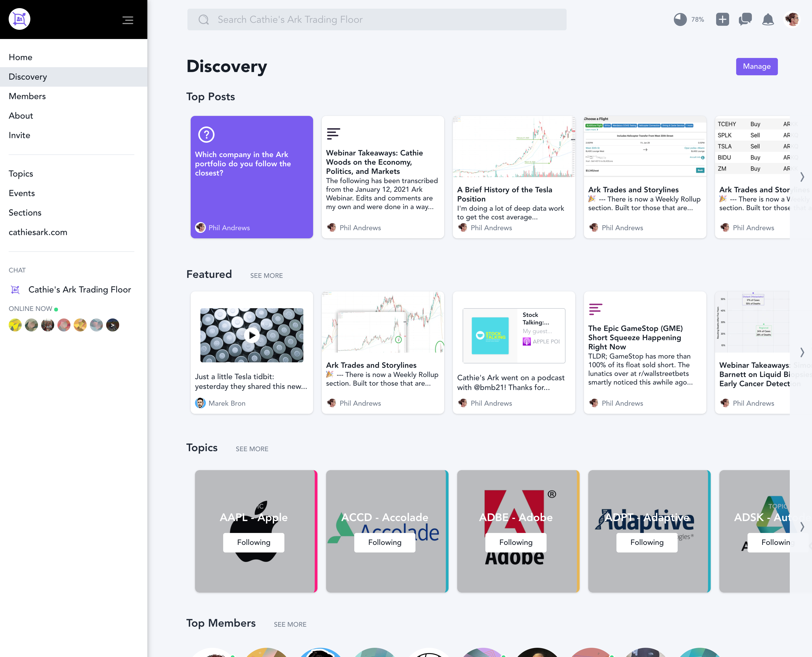Click the plus create icon

(x=722, y=19)
